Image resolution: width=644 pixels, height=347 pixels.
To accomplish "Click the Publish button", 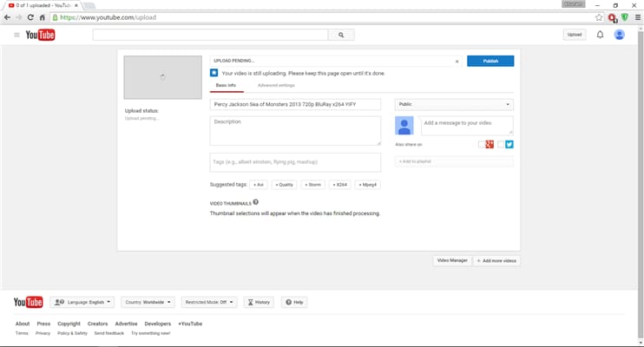I will click(x=490, y=61).
